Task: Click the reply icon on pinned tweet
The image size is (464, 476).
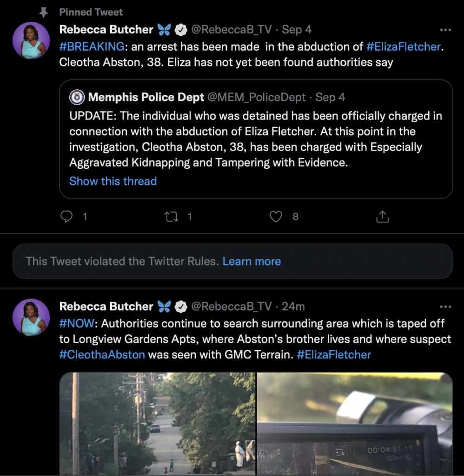Action: tap(67, 217)
